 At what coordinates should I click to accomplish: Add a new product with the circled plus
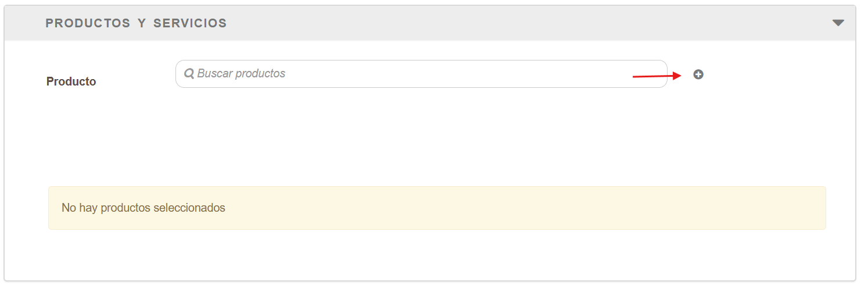point(698,74)
